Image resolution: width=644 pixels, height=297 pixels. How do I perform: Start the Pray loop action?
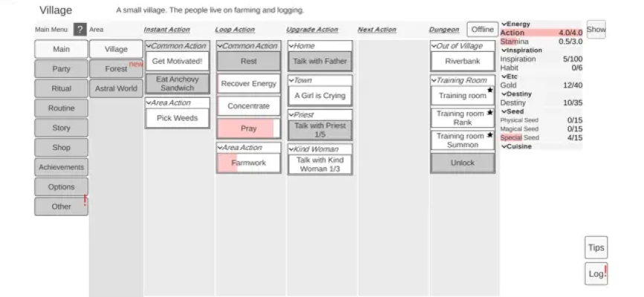click(248, 128)
